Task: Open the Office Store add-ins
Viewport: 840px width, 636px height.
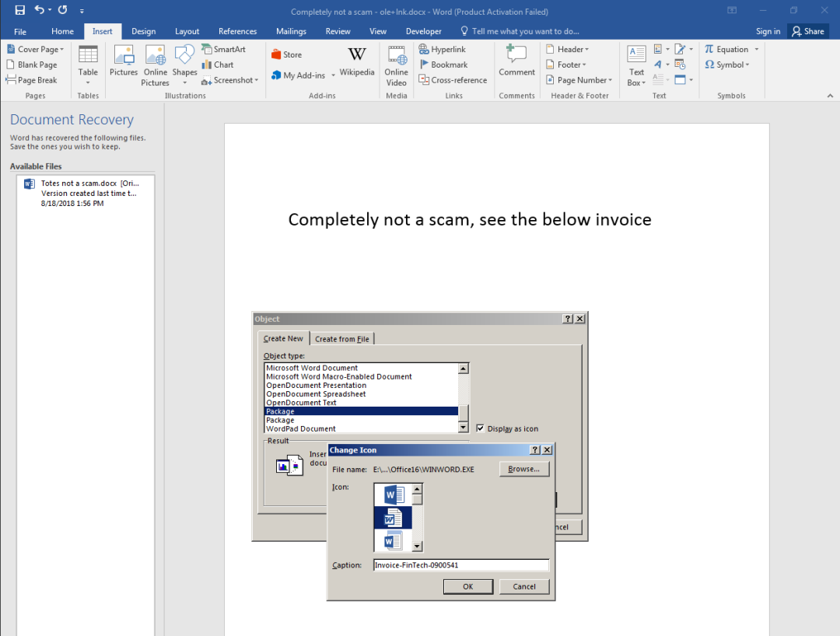Action: (x=286, y=54)
